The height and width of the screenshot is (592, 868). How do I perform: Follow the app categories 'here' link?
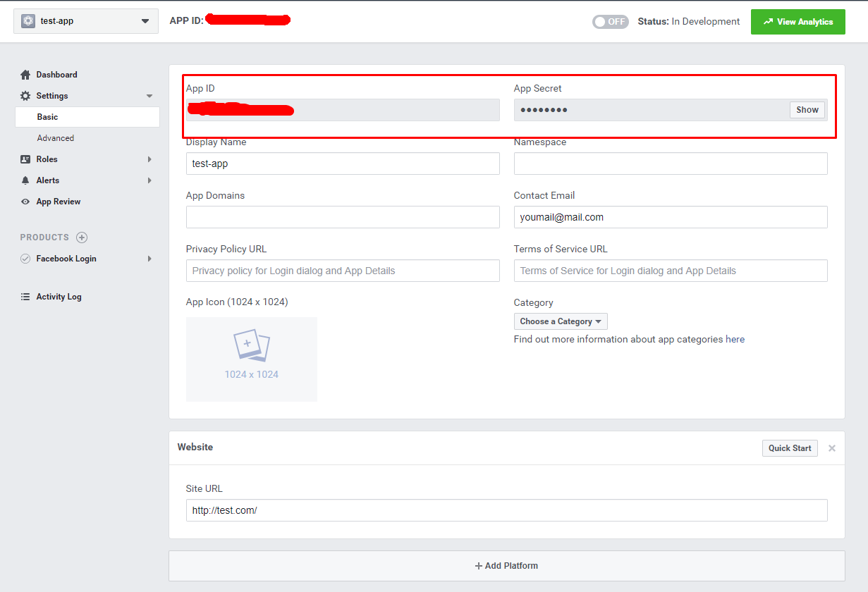735,340
